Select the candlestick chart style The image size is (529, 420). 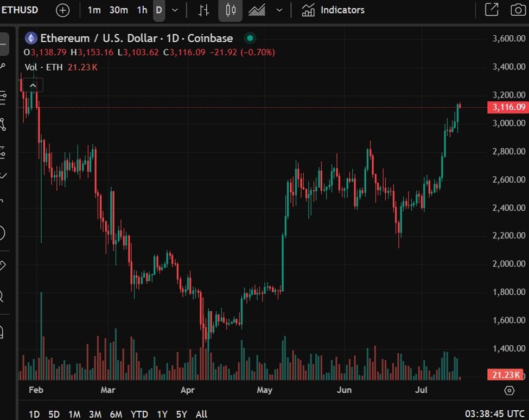pos(230,10)
